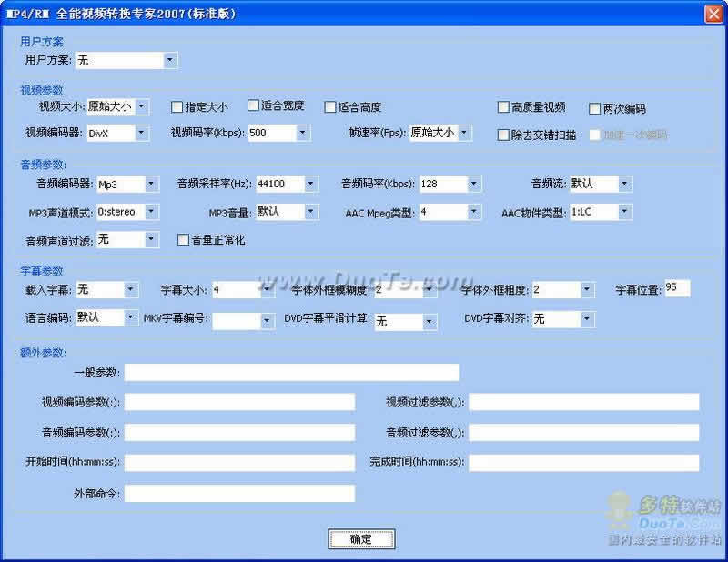Close the settings dialog window
This screenshot has height=562, width=728.
coord(713,14)
